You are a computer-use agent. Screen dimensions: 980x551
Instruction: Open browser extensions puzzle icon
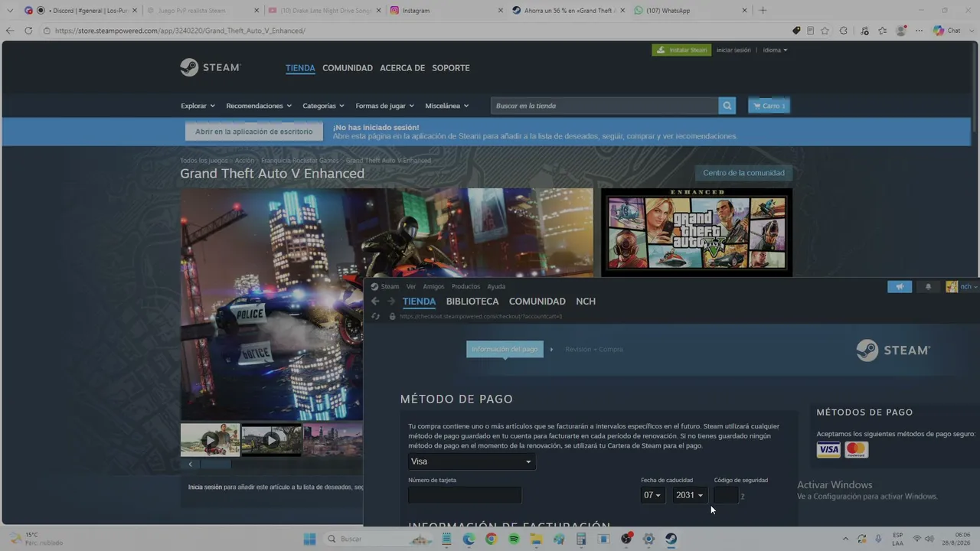pyautogui.click(x=844, y=31)
